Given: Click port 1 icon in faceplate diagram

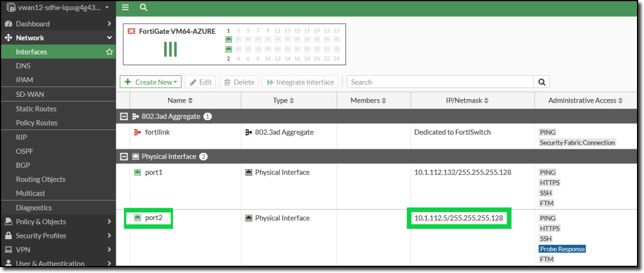Looking at the screenshot, I should [x=228, y=39].
